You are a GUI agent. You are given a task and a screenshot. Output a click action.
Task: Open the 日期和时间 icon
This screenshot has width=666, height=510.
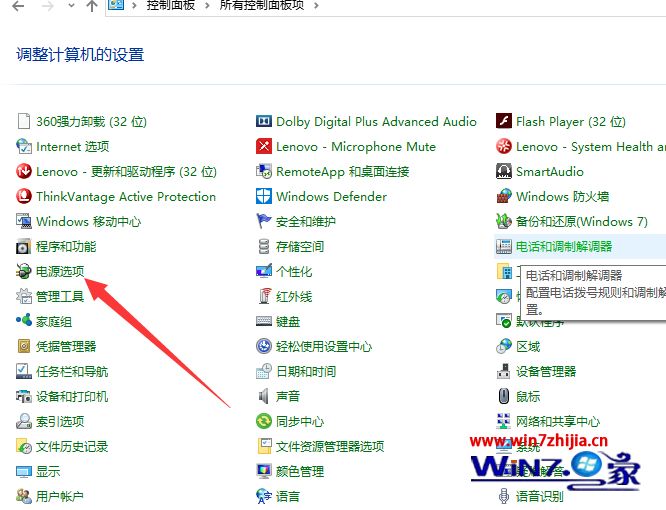click(264, 371)
